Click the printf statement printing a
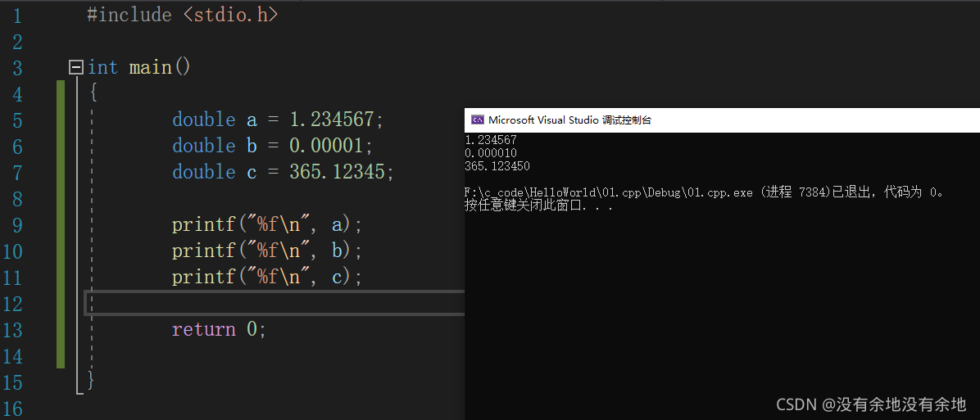The image size is (980, 420). tap(267, 224)
